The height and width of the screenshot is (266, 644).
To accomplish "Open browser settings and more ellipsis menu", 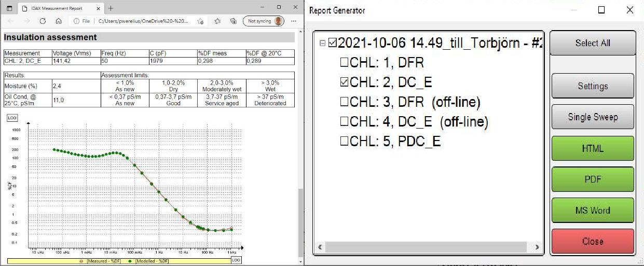I will (294, 21).
